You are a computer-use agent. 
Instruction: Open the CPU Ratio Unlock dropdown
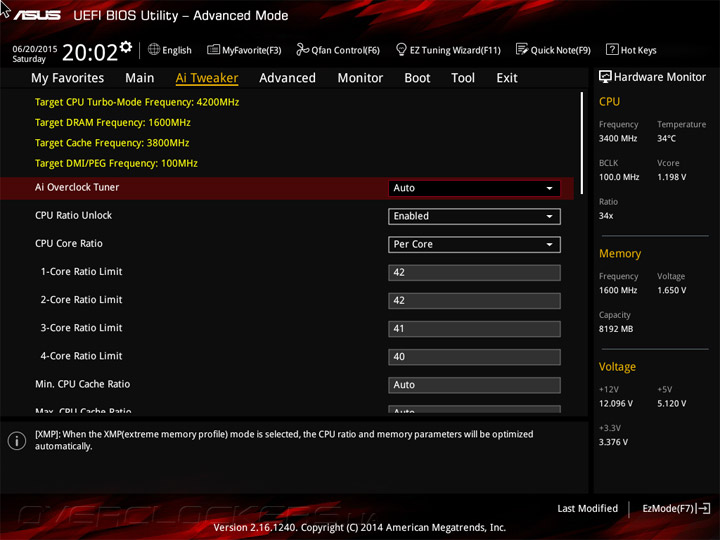click(x=474, y=216)
